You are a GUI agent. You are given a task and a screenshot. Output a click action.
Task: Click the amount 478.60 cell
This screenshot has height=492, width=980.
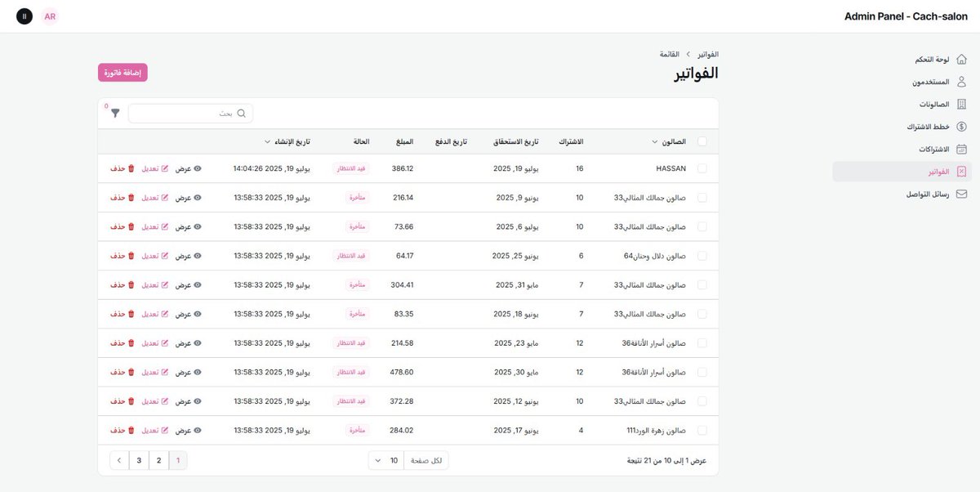pyautogui.click(x=402, y=372)
